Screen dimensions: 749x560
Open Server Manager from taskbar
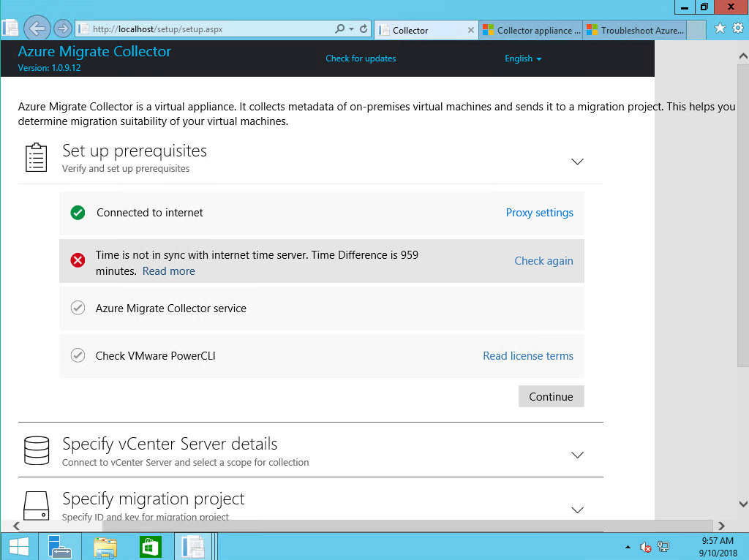click(60, 547)
